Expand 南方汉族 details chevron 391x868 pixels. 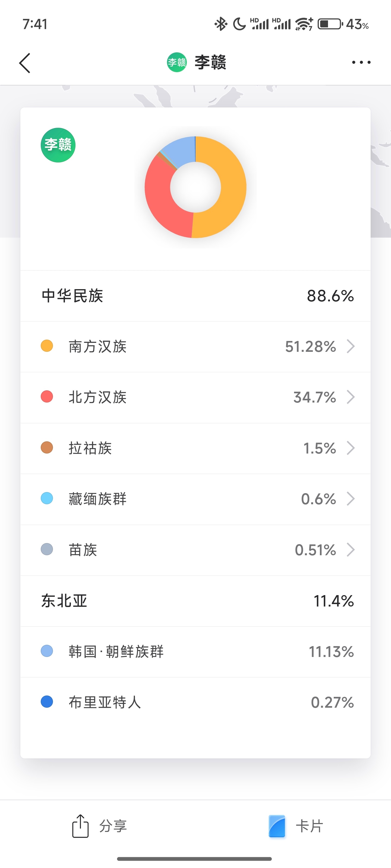tap(351, 346)
